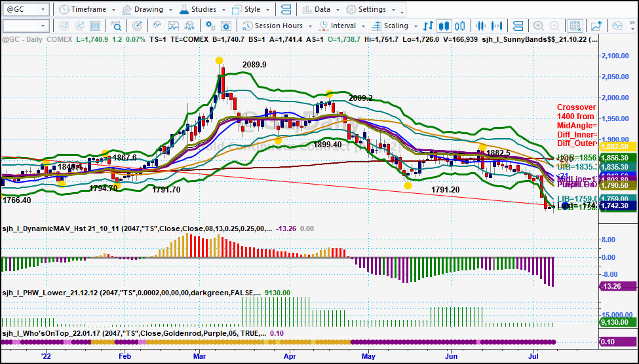639x364 pixels.
Task: Expand the Session Hours dropdown arrow
Action: click(x=310, y=26)
